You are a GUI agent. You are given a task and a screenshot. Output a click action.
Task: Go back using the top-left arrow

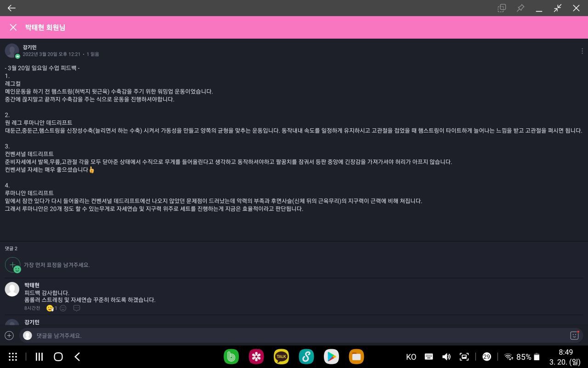[11, 8]
